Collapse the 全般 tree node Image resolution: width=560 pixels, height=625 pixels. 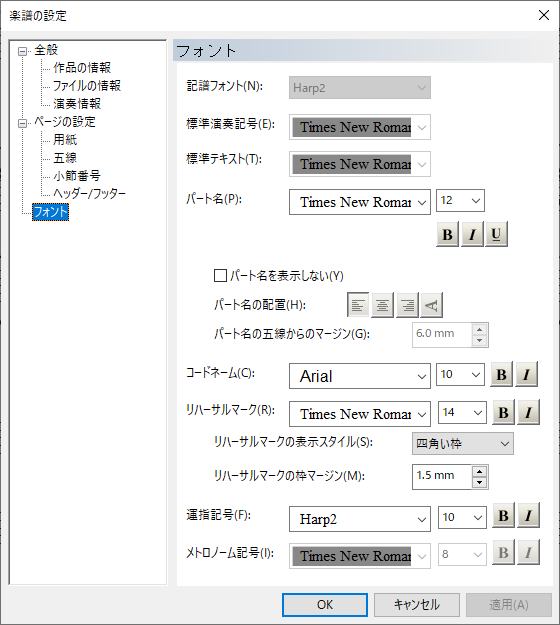click(x=22, y=51)
